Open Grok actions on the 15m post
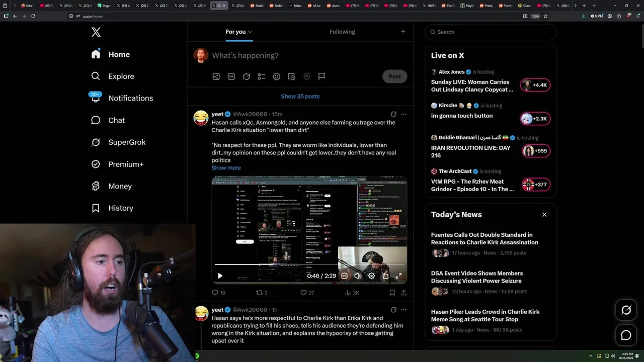Screen dimensions: 644x362 point(393,114)
